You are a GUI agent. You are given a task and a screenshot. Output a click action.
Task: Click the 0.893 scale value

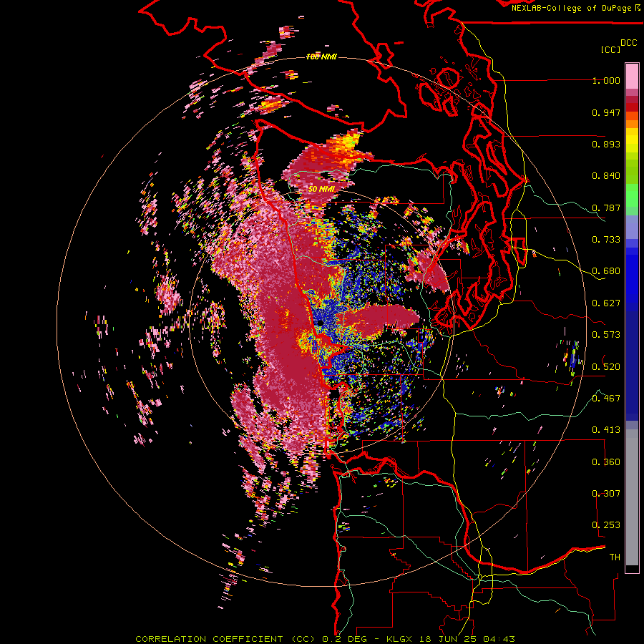click(x=606, y=144)
